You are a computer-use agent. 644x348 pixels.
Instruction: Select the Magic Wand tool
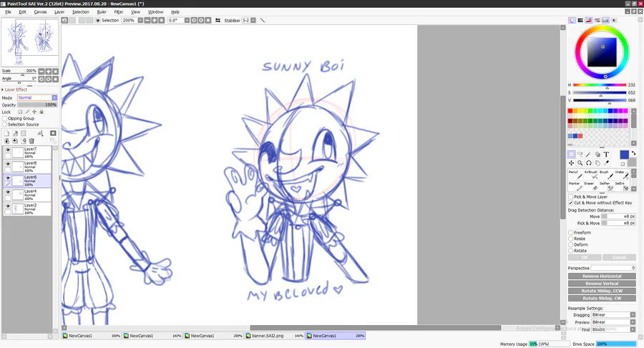click(x=589, y=154)
